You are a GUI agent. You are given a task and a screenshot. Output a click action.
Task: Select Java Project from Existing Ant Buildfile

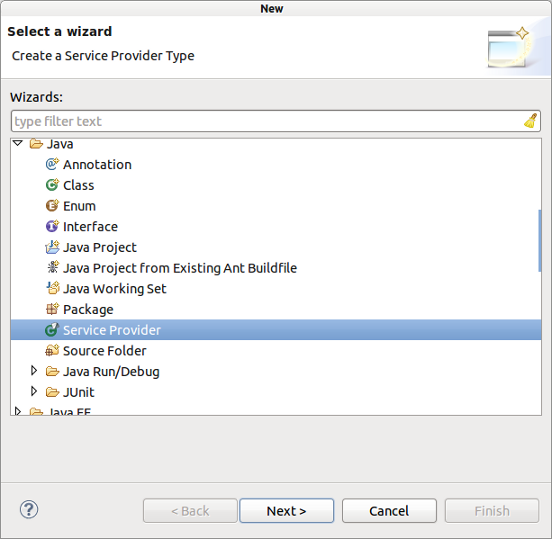coord(180,268)
